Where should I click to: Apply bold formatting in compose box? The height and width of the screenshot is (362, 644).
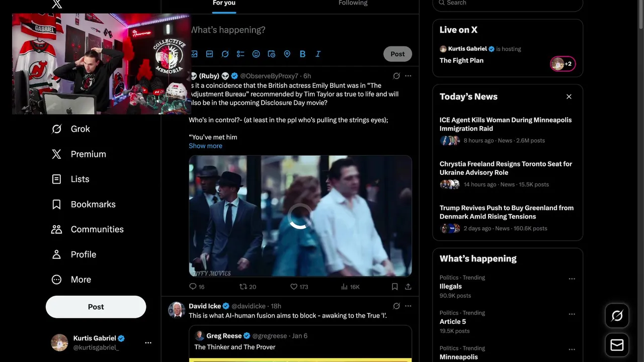302,54
